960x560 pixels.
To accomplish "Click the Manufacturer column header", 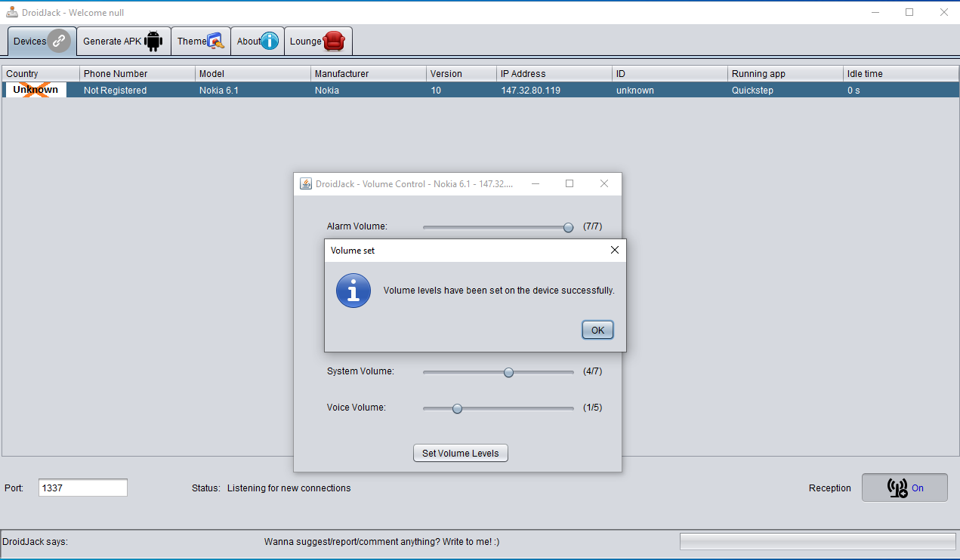I will coord(369,73).
